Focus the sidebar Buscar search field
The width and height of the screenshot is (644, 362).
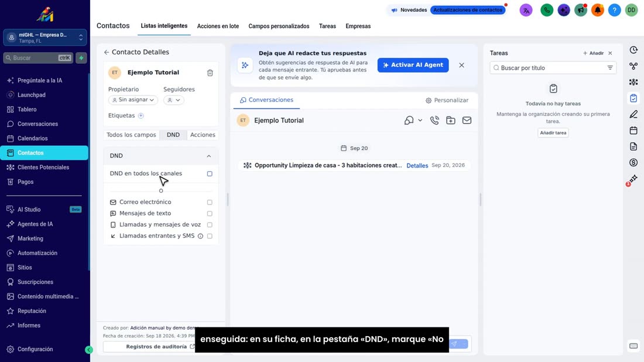click(x=38, y=58)
